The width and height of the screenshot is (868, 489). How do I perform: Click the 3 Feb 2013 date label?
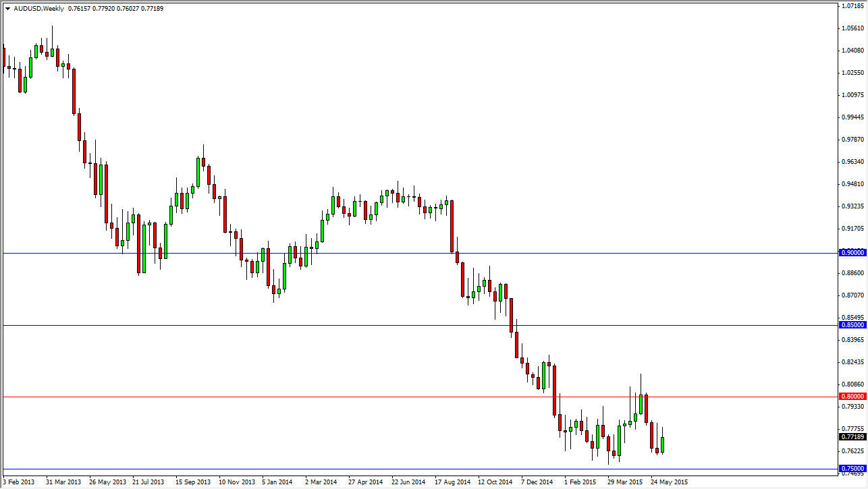coord(18,482)
